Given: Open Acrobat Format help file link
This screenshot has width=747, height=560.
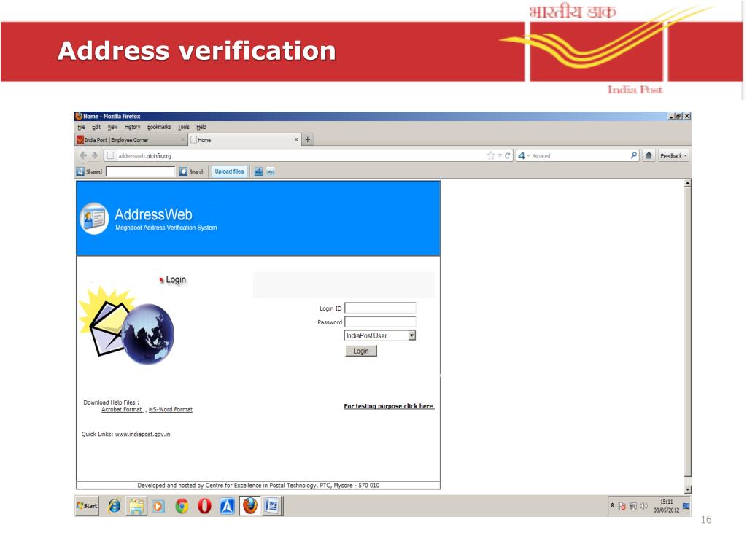Looking at the screenshot, I should click(x=122, y=410).
